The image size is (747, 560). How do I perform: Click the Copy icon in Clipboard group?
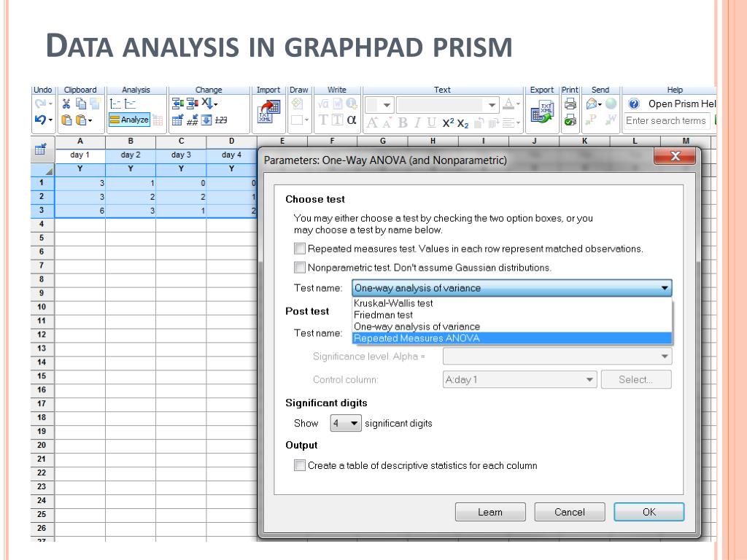[81, 104]
